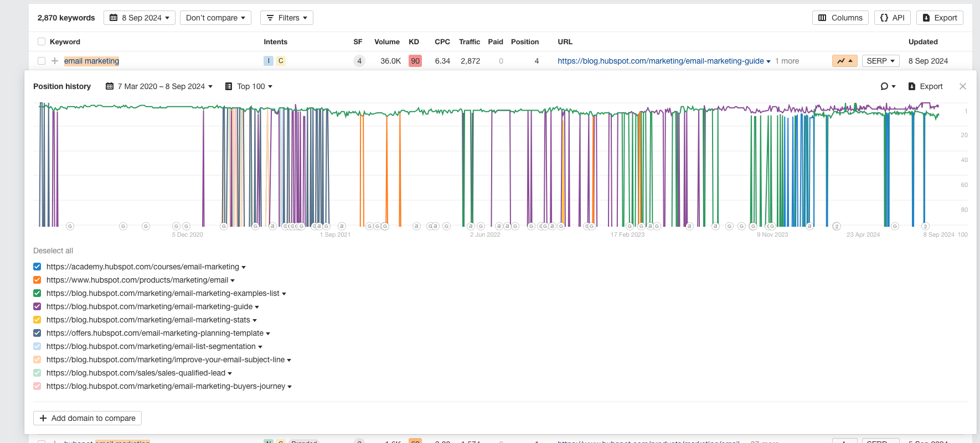The image size is (980, 443).
Task: Expand menu for products/marketing/email URL
Action: [x=233, y=280]
